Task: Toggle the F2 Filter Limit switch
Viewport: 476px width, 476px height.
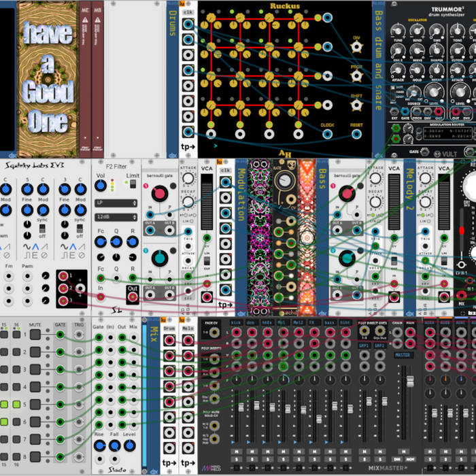Action: (133, 186)
